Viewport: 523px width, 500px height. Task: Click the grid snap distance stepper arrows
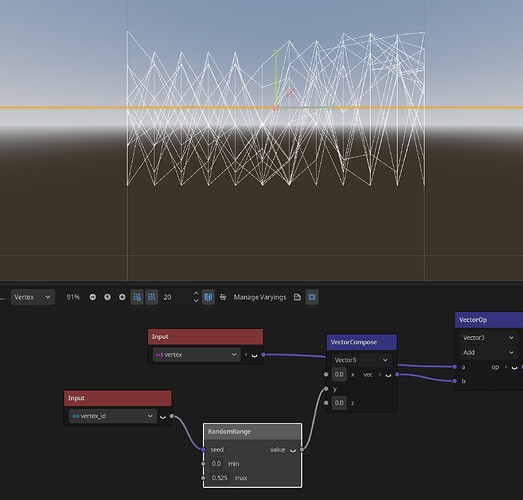(196, 297)
